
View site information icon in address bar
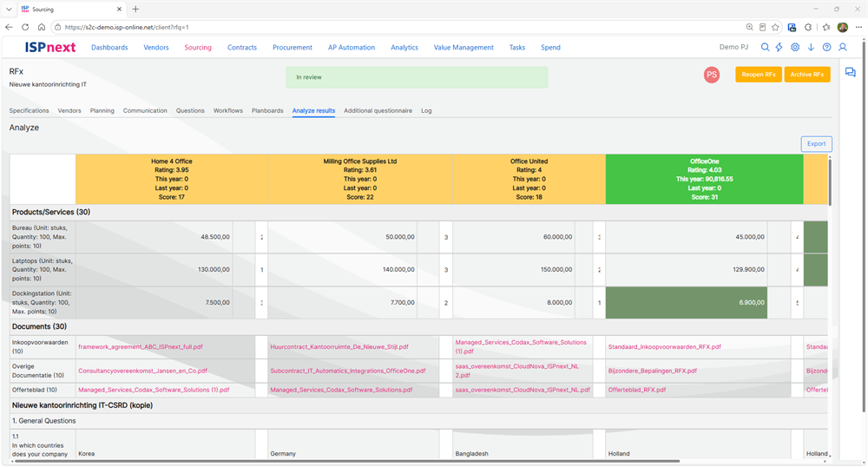click(57, 27)
